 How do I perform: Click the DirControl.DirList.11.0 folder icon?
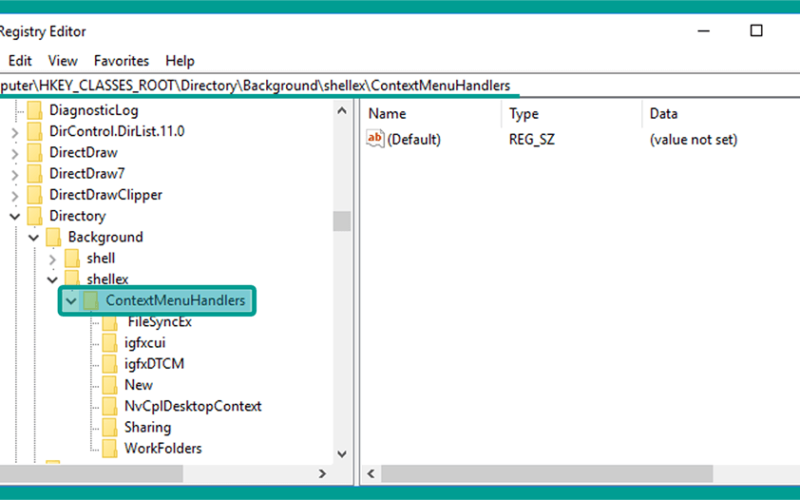pyautogui.click(x=35, y=131)
